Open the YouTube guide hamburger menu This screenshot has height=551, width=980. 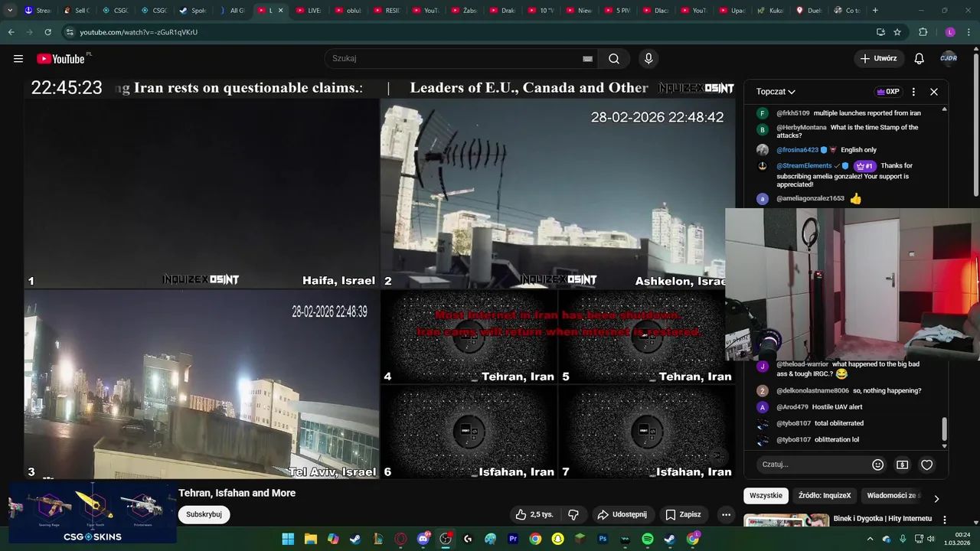18,59
